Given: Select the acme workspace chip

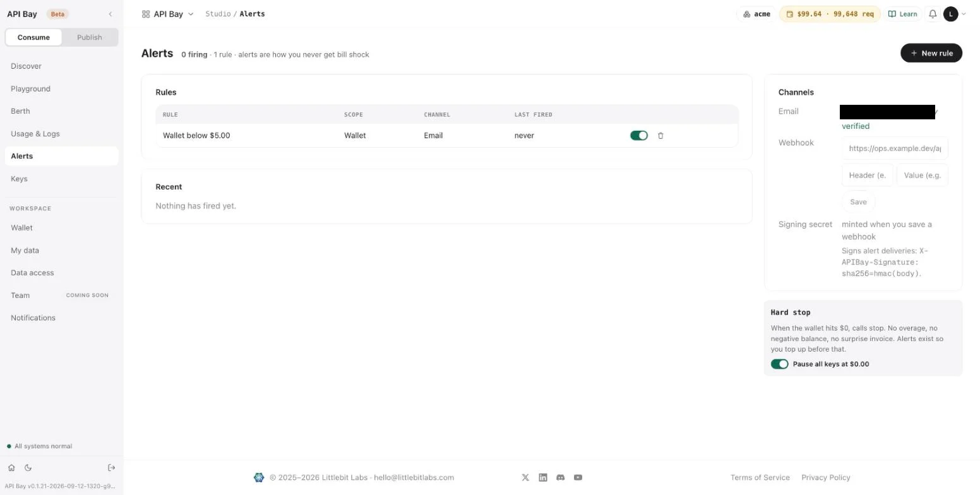Looking at the screenshot, I should [756, 14].
